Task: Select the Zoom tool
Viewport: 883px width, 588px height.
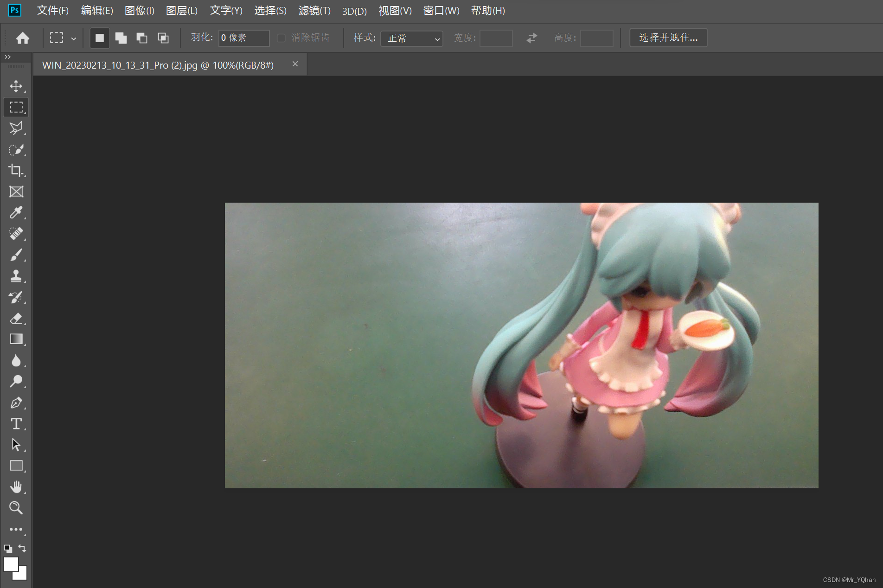Action: (16, 508)
